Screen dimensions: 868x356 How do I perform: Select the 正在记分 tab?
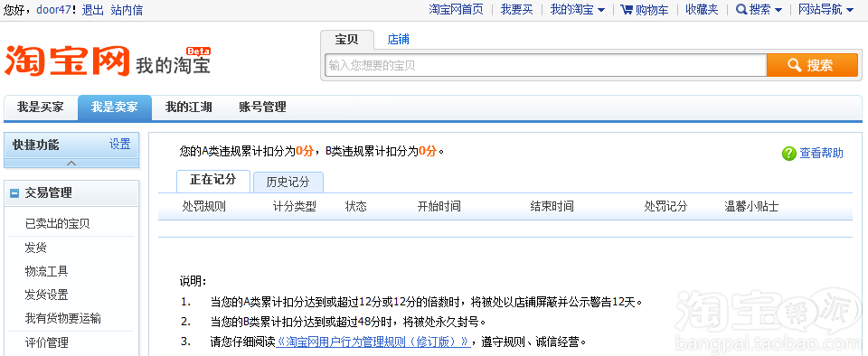(x=213, y=180)
